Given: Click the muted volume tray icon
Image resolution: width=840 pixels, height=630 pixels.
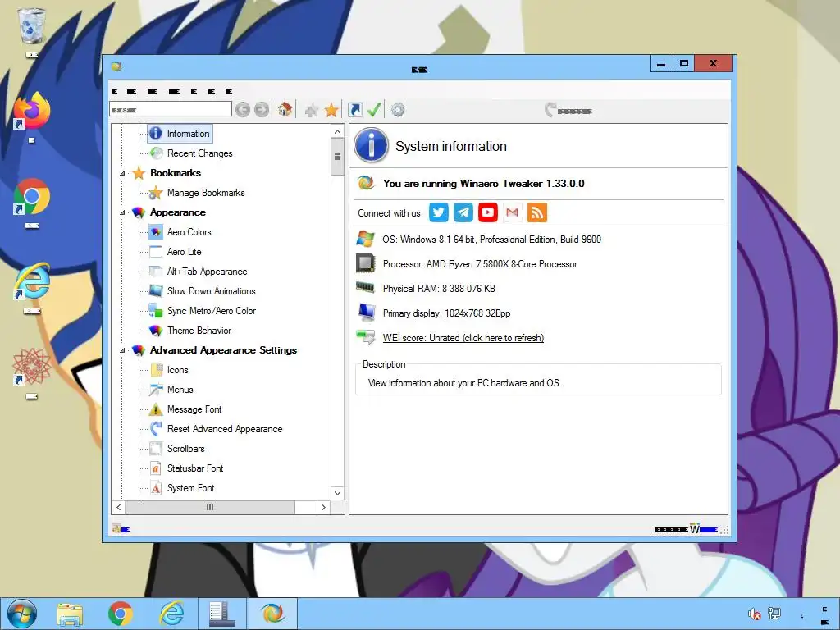Looking at the screenshot, I should click(755, 614).
